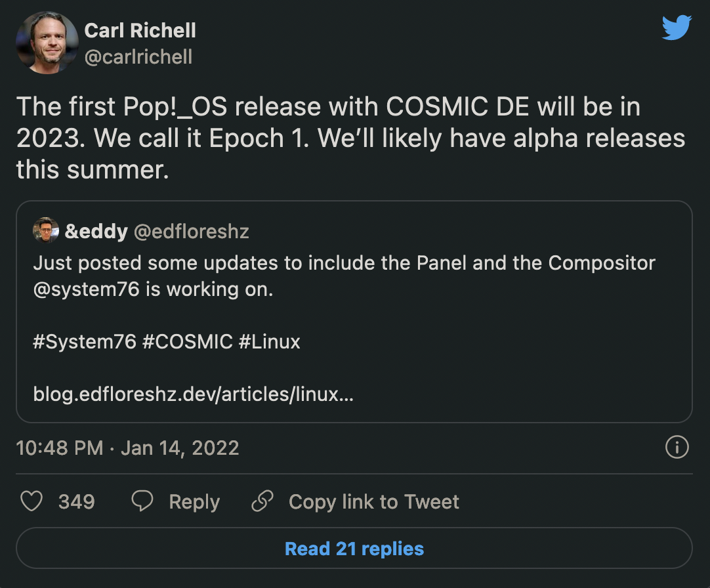Click the like count showing 349

point(75,501)
